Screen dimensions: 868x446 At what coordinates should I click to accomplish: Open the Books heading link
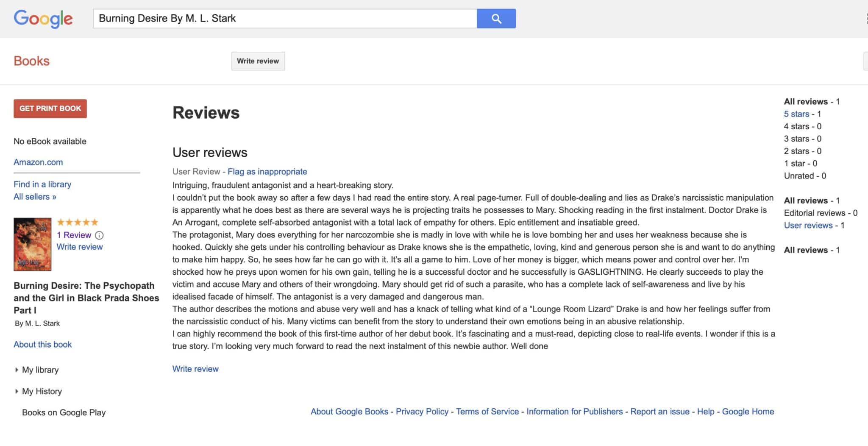coord(32,61)
